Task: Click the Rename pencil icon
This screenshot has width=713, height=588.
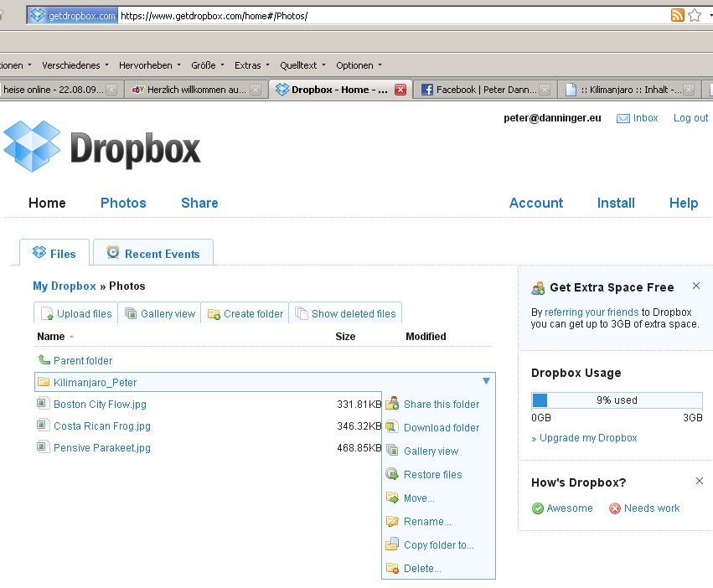Action: click(392, 521)
